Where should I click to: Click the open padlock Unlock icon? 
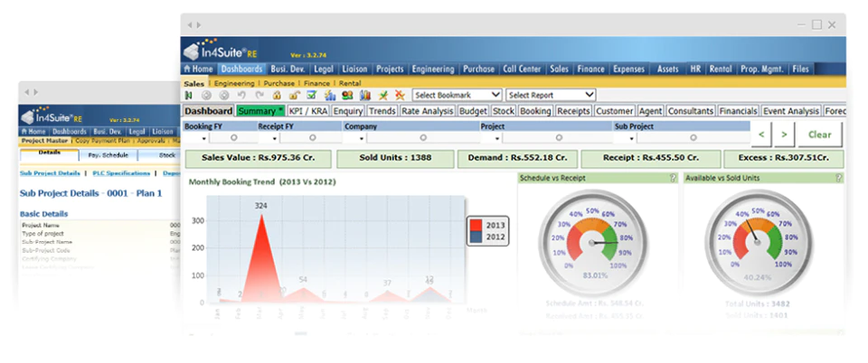coord(295,95)
